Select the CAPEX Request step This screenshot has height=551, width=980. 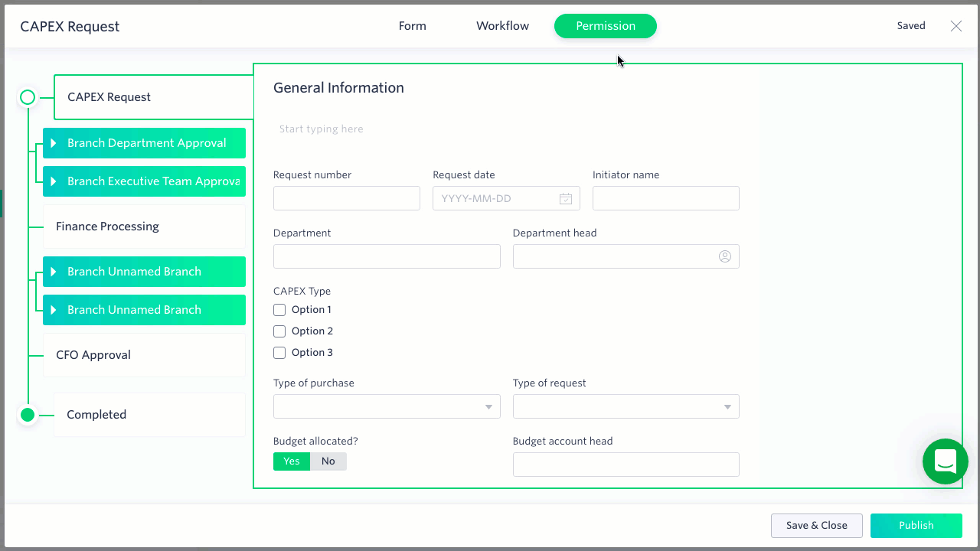(153, 97)
